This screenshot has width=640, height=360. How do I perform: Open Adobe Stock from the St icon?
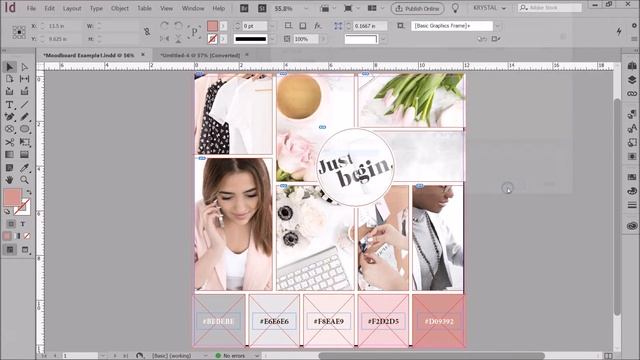click(262, 8)
